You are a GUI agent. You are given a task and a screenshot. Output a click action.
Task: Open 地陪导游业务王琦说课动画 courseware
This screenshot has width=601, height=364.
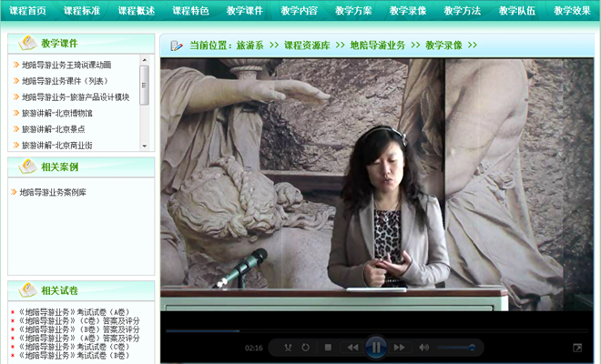(x=66, y=65)
